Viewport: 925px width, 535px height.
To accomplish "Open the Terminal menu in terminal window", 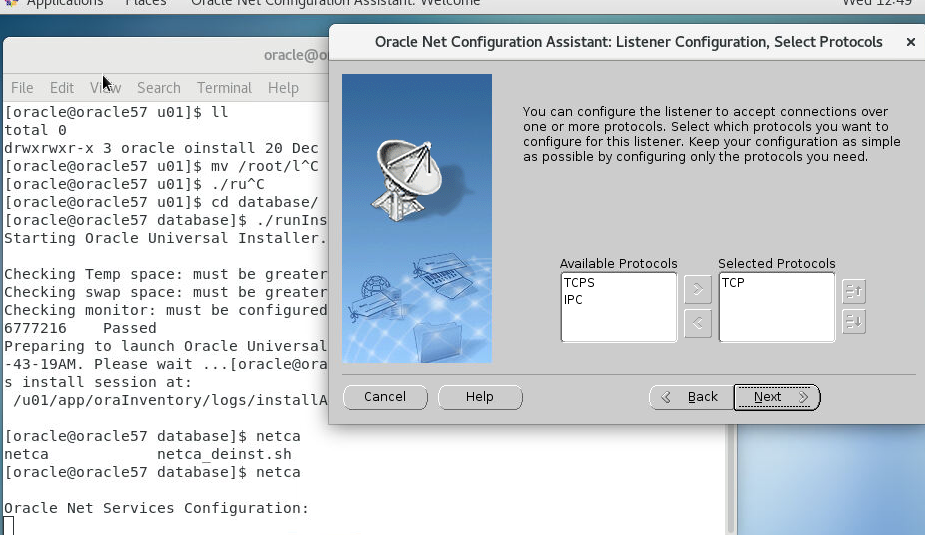I will 224,88.
